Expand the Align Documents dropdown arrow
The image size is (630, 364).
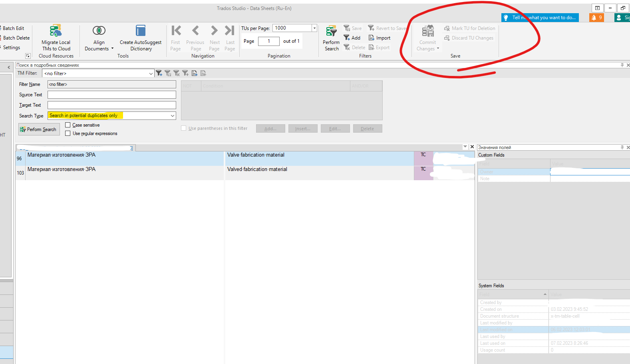(x=112, y=49)
